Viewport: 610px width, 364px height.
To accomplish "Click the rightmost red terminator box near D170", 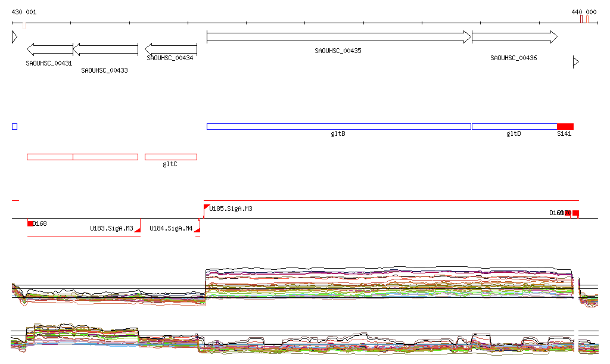I will click(576, 213).
